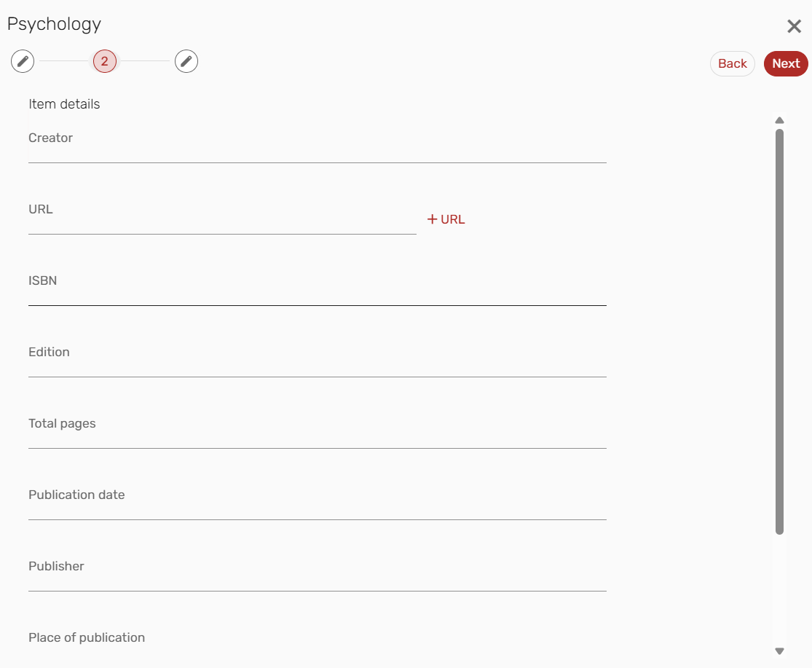Close the Psychology dialog
This screenshot has width=812, height=668.
(794, 26)
